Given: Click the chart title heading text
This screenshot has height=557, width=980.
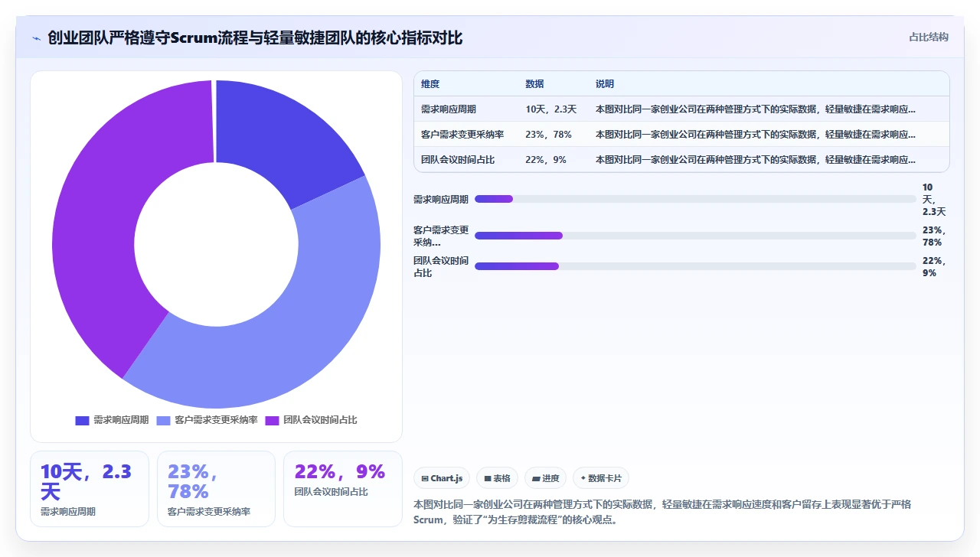Looking at the screenshot, I should pyautogui.click(x=255, y=37).
